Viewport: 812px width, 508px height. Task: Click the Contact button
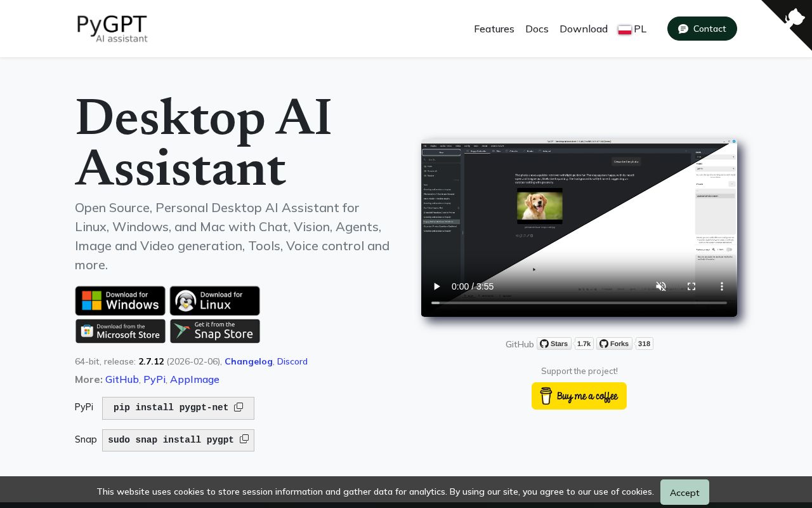pyautogui.click(x=702, y=29)
